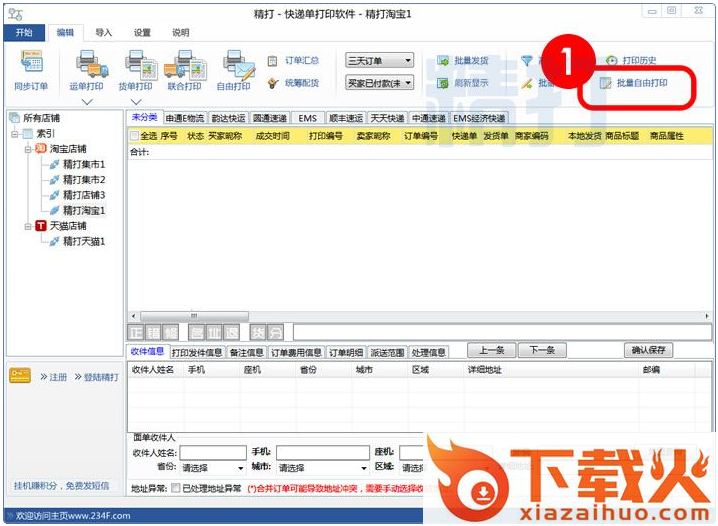718x526 pixels.
Task: Open 订单汇总 order summary
Action: (294, 60)
